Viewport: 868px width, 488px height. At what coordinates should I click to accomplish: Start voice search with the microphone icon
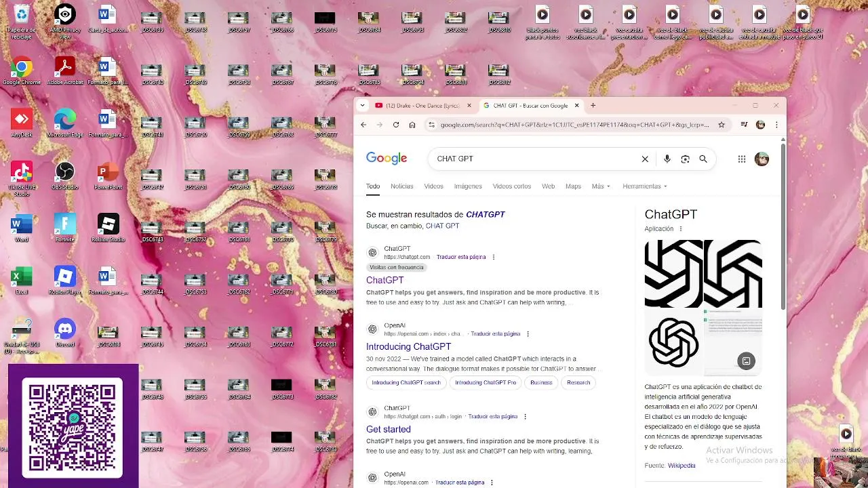click(x=667, y=159)
